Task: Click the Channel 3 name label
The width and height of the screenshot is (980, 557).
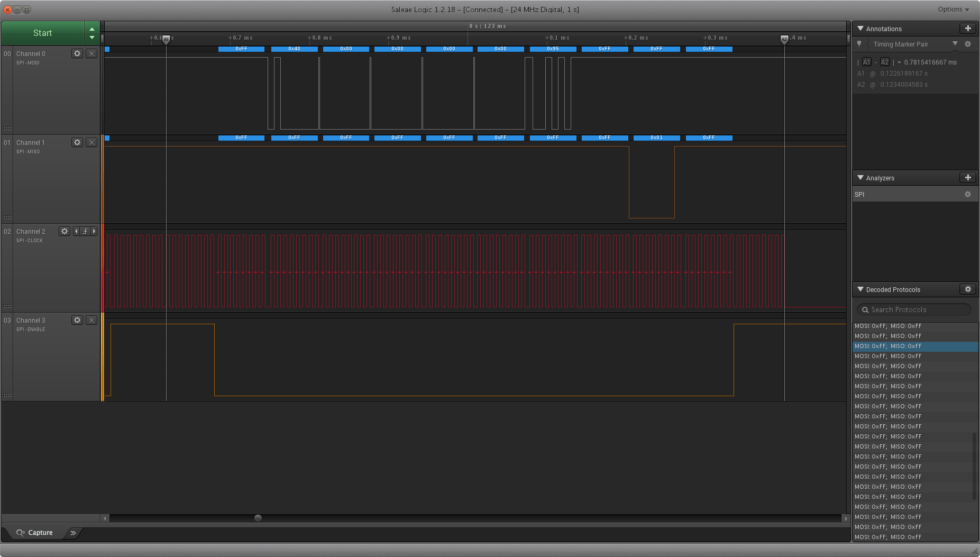Action: pos(31,320)
